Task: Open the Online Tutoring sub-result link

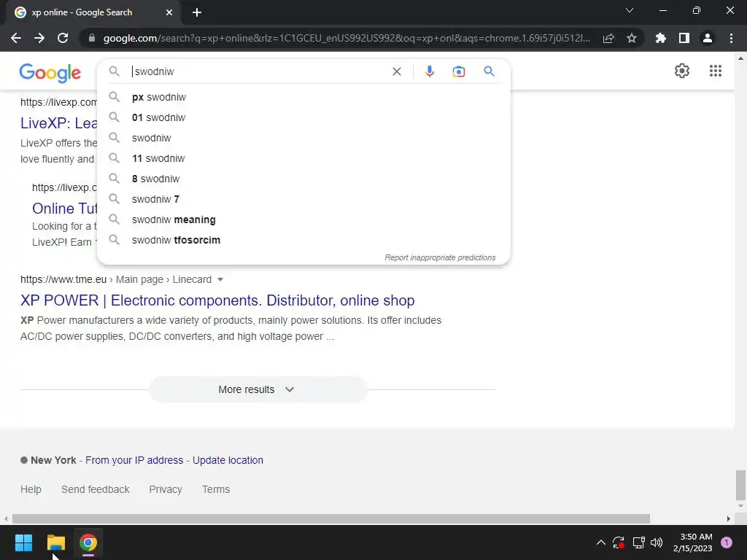Action: click(64, 209)
